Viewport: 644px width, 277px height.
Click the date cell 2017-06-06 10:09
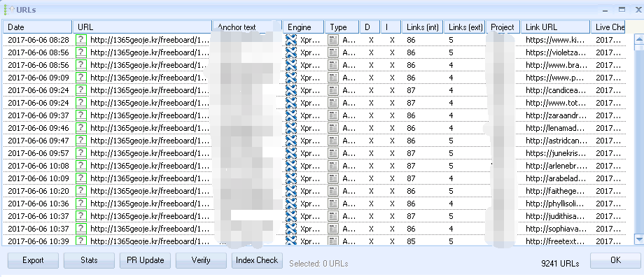pyautogui.click(x=38, y=178)
